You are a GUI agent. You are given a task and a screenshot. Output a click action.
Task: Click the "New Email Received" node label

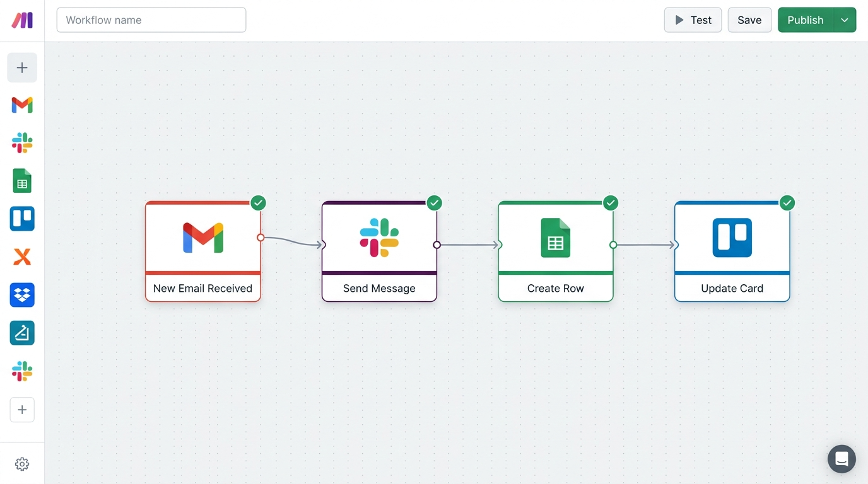203,289
